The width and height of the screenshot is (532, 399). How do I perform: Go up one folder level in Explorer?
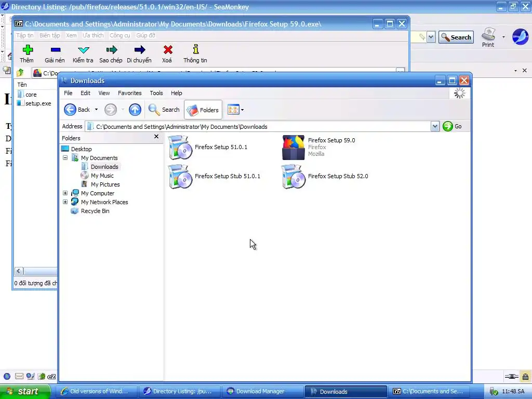(135, 110)
